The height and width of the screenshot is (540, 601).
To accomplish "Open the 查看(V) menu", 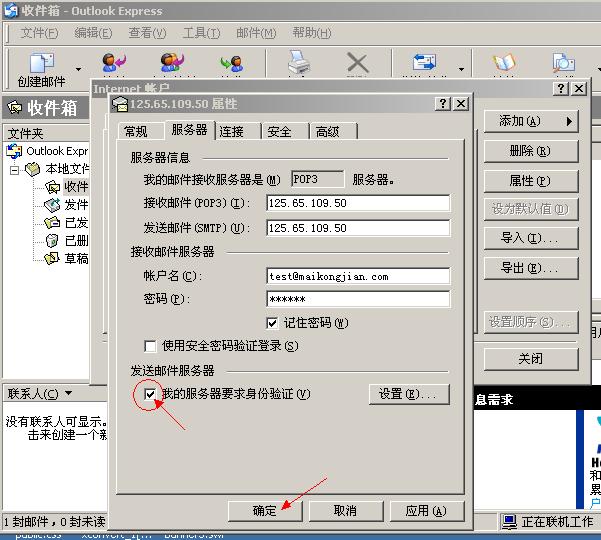I will tap(147, 33).
